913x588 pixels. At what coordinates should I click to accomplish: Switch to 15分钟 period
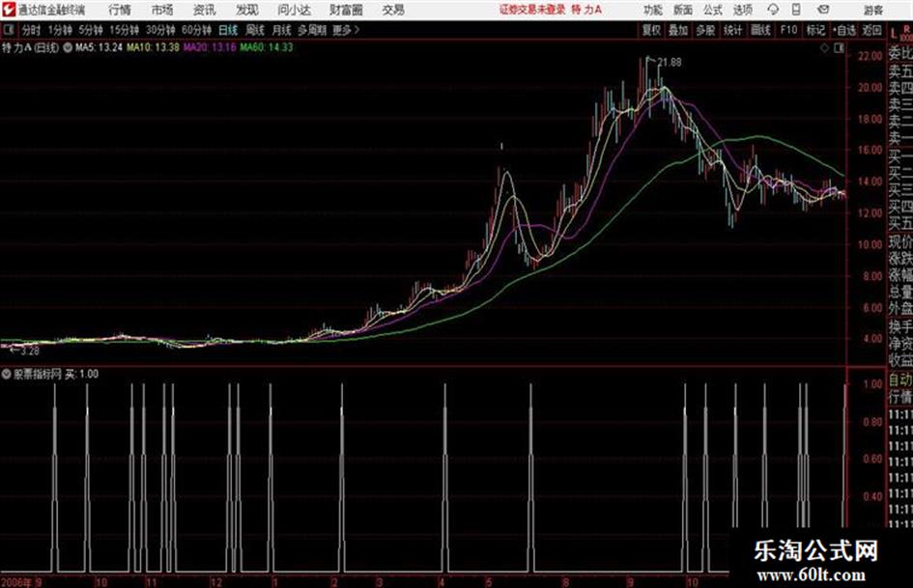point(124,30)
